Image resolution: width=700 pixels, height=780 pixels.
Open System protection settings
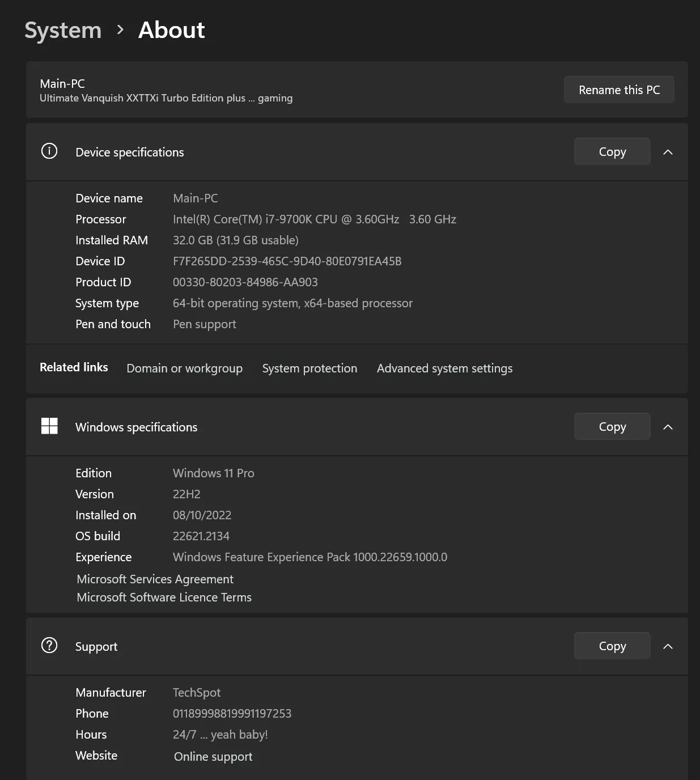309,368
